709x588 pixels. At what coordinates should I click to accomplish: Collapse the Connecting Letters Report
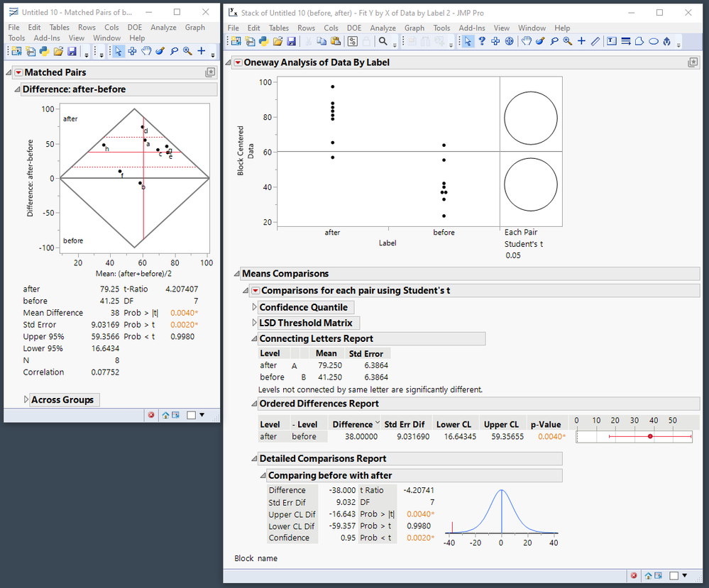pyautogui.click(x=255, y=338)
